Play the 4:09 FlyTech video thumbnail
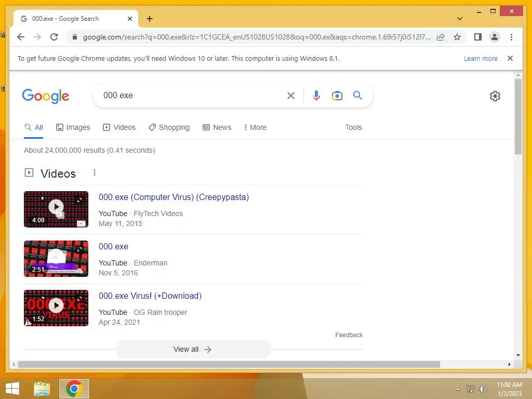532x399 pixels. point(56,209)
